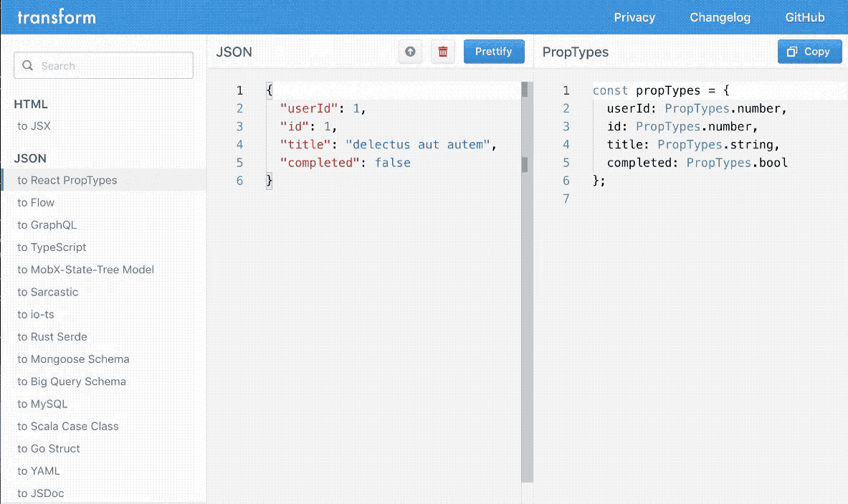Click the transform logo in the header
Image resolution: width=848 pixels, height=504 pixels.
pos(57,16)
